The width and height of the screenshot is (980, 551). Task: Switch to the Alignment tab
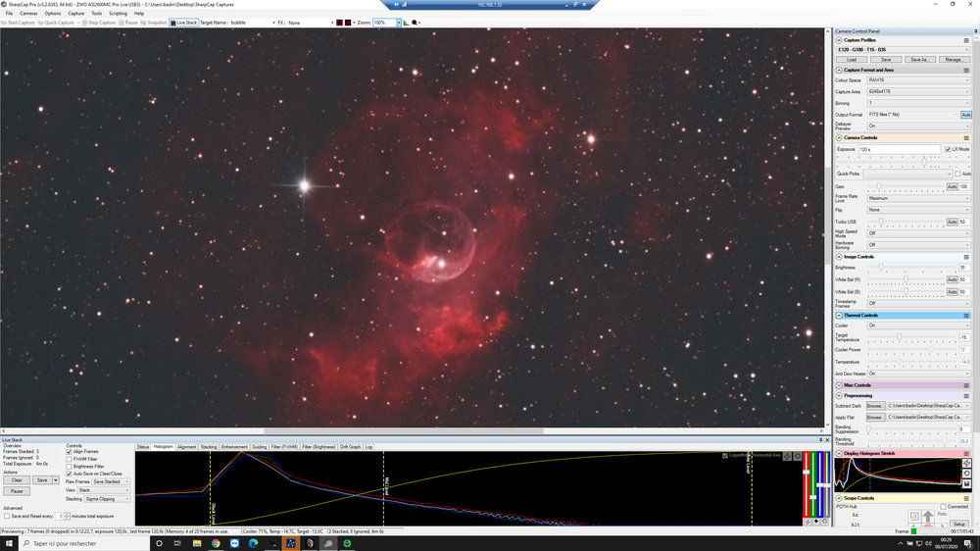click(x=186, y=447)
